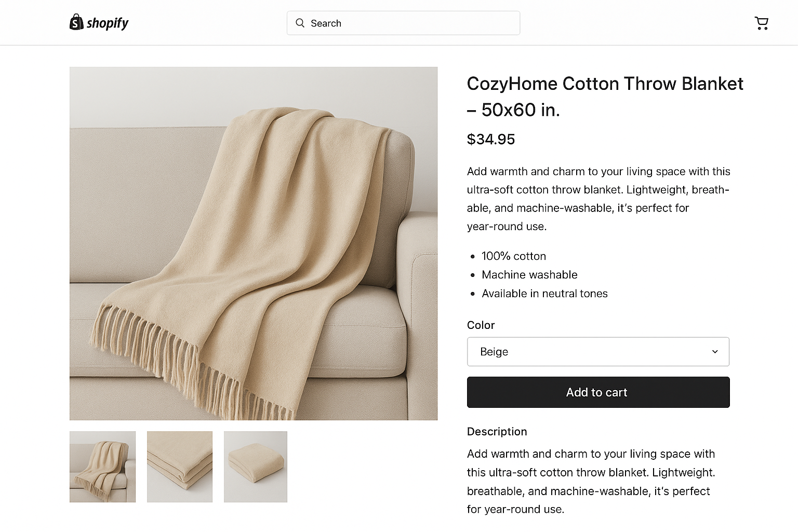Click the magnifying glass search icon

pyautogui.click(x=300, y=23)
